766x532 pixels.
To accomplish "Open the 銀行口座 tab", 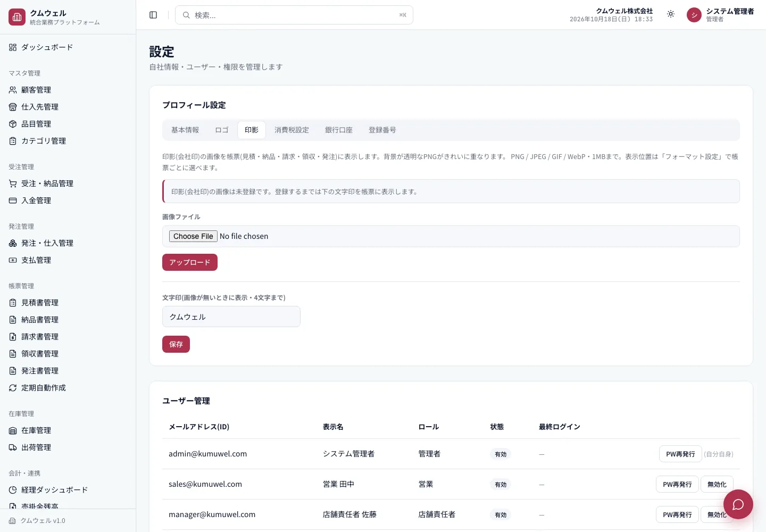I will (x=339, y=130).
